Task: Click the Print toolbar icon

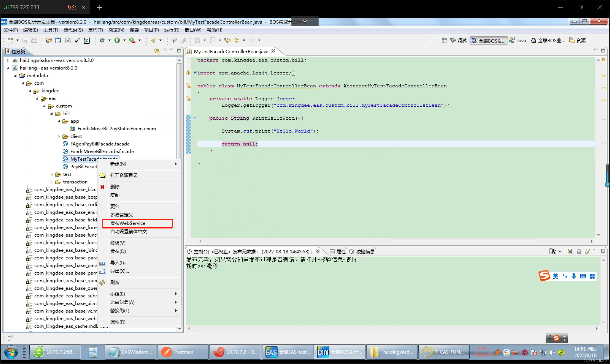Action: click(x=34, y=40)
